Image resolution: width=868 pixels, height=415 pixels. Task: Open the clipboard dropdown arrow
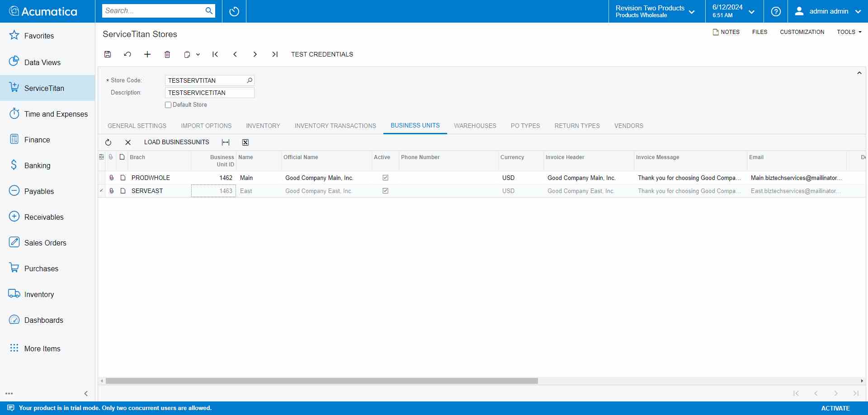198,54
